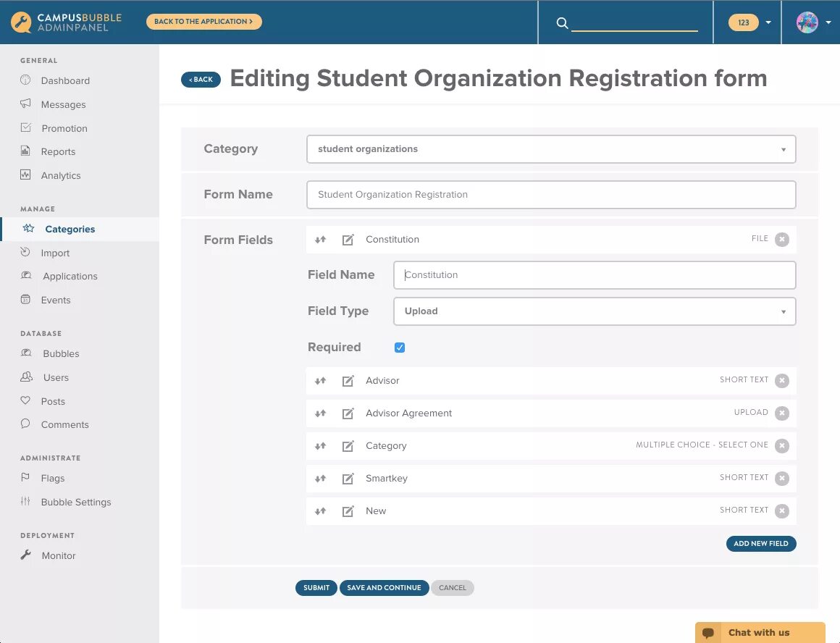Open the Category dropdown
The height and width of the screenshot is (643, 840).
(550, 149)
